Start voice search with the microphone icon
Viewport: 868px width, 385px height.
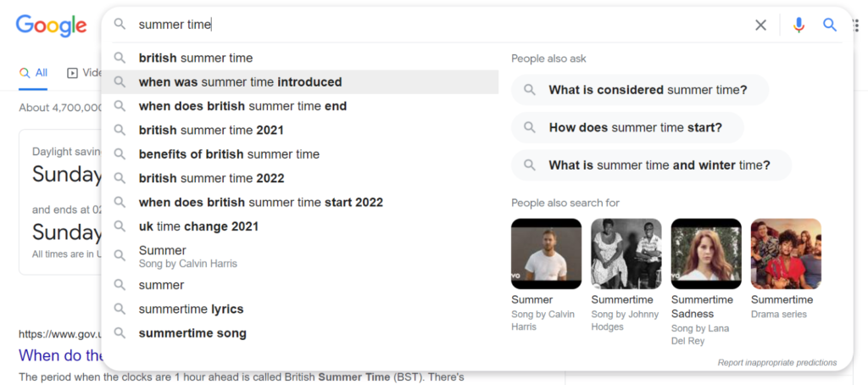coord(798,25)
